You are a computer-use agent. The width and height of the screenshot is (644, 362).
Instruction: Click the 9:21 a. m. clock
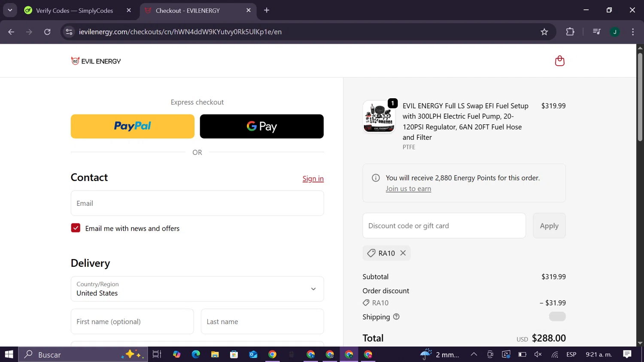click(x=598, y=354)
